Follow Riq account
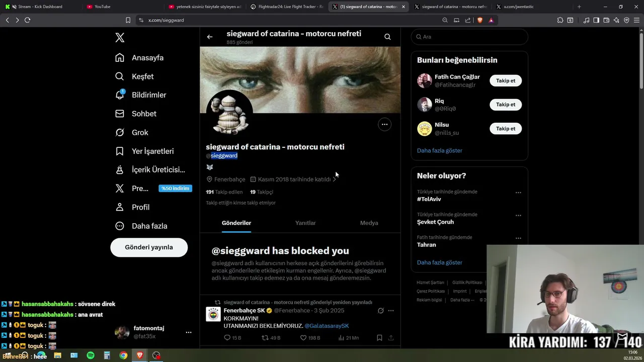The image size is (644, 362). [506, 105]
